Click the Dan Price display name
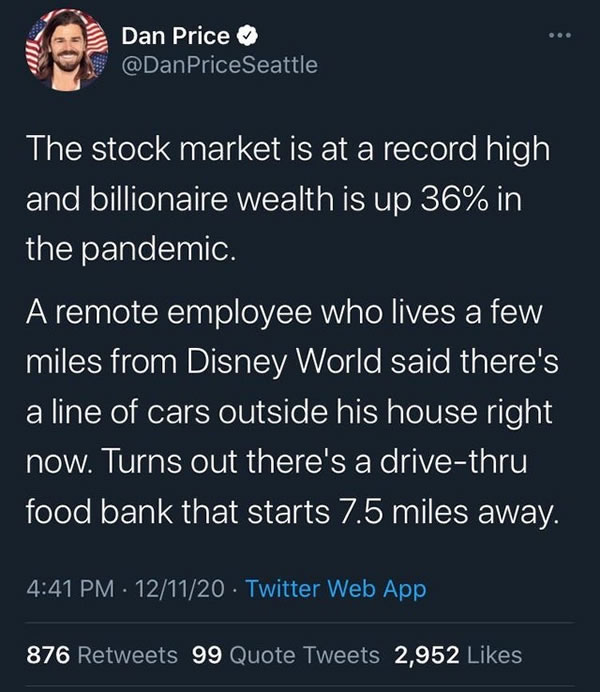Viewport: 600px width, 692px height. [x=176, y=38]
